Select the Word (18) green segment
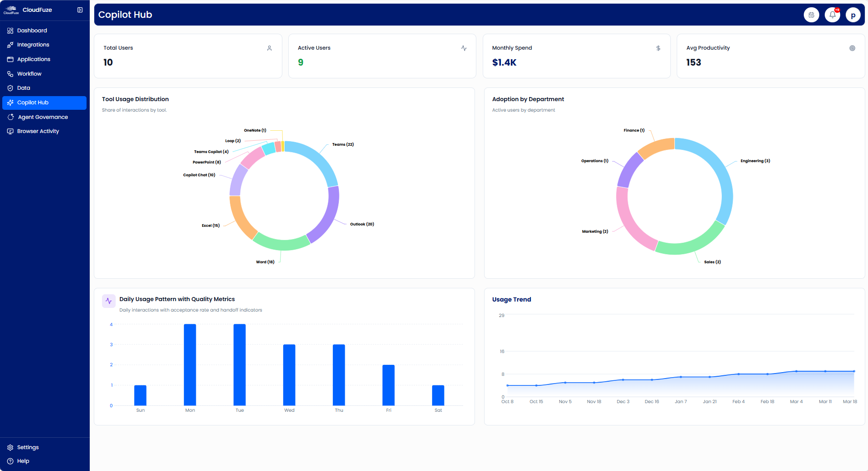This screenshot has height=471, width=868. click(x=281, y=244)
